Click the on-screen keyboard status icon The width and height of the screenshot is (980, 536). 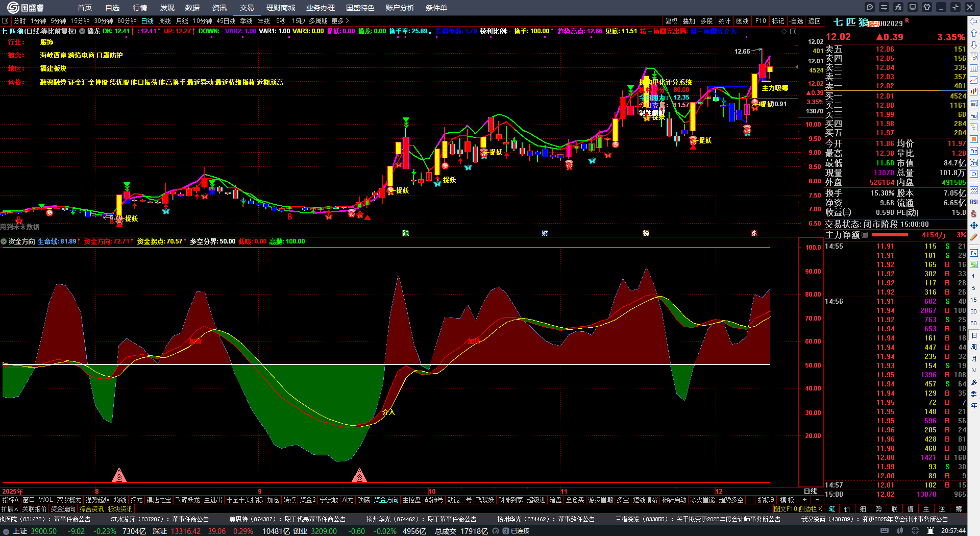(885, 531)
